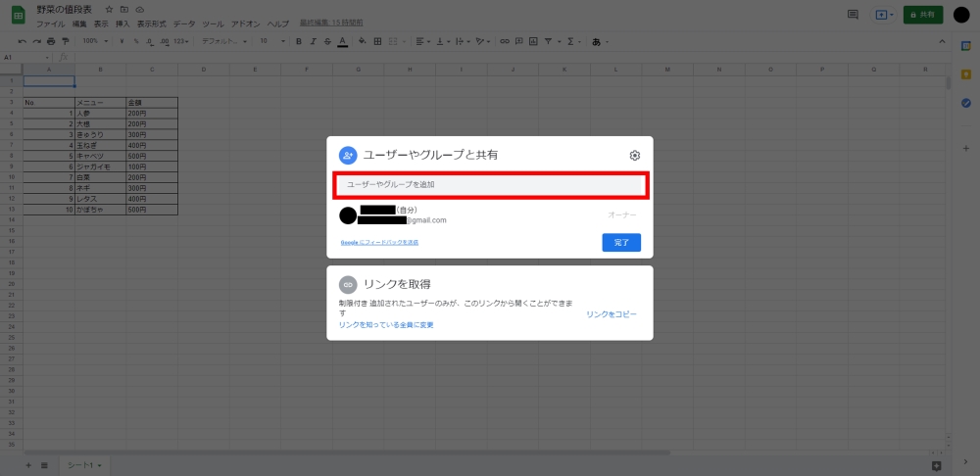
Task: Click the green 共有 button
Action: click(923, 15)
